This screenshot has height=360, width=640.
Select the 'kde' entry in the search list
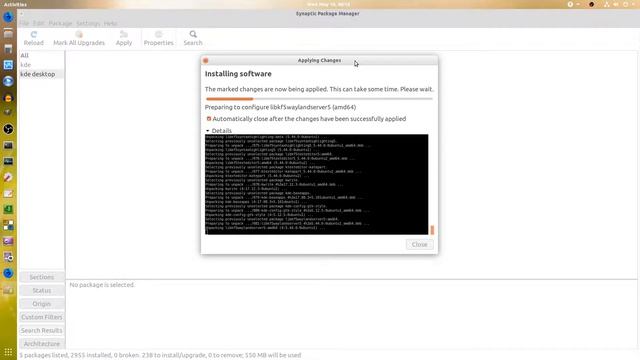[26, 65]
